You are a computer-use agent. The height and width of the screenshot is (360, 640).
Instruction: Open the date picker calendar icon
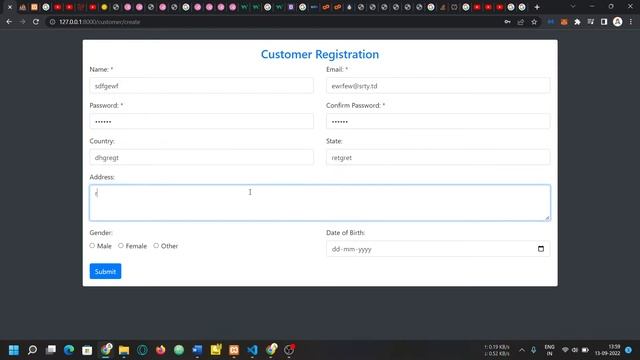pyautogui.click(x=541, y=249)
